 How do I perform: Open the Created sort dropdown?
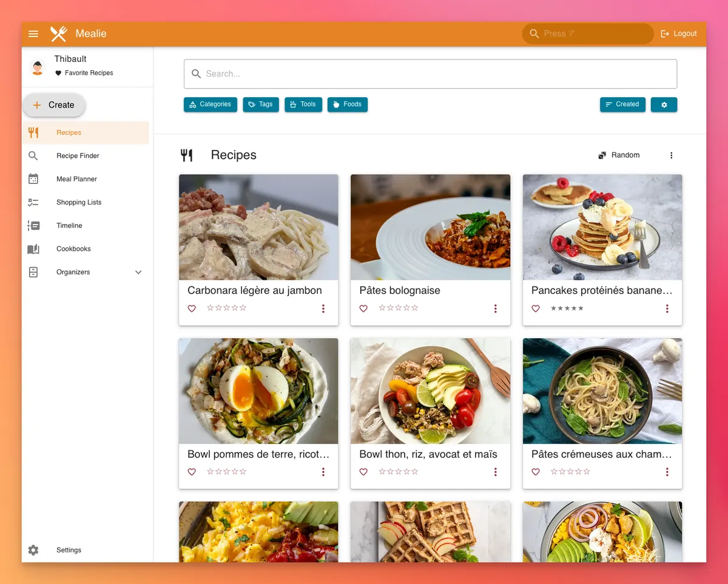[622, 104]
